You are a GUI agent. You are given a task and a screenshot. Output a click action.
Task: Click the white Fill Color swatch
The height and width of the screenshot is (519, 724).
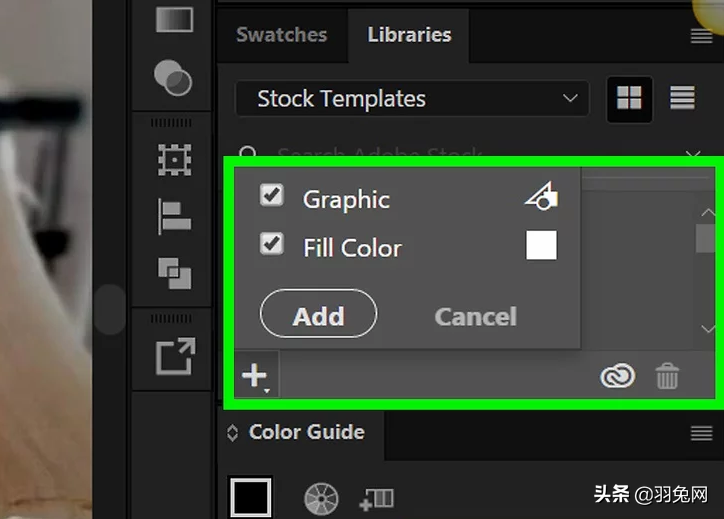pyautogui.click(x=541, y=245)
